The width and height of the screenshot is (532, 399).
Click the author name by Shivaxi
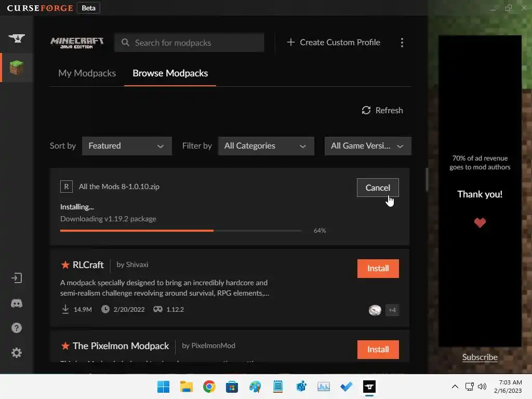[x=132, y=264]
